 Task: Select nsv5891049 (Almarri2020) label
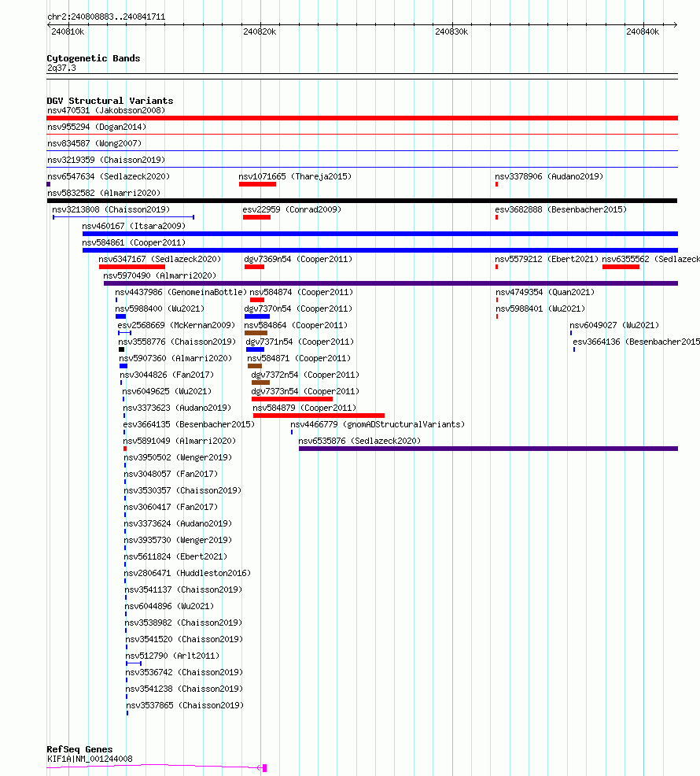pyautogui.click(x=179, y=441)
